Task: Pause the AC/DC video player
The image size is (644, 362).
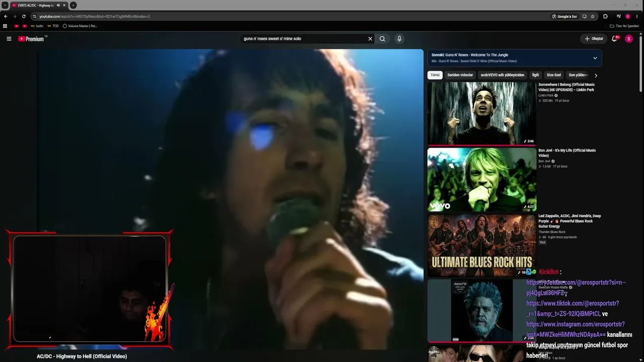Action: (x=230, y=199)
